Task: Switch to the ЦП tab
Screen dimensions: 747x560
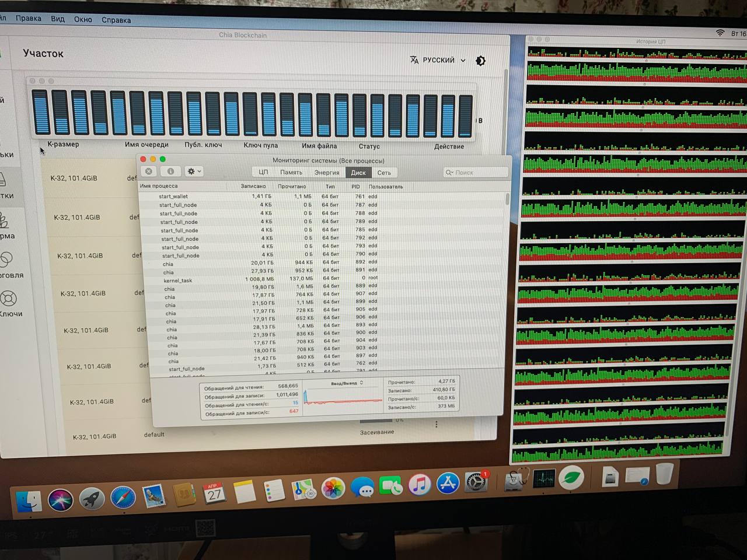Action: 263,172
